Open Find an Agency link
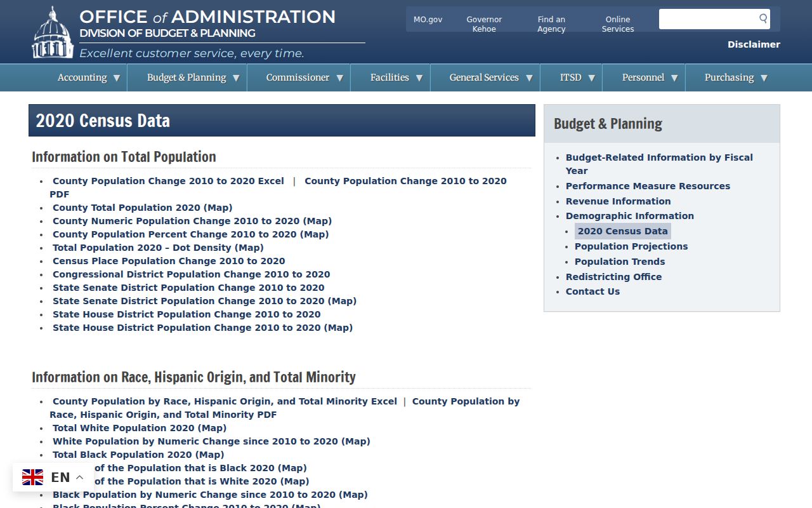Screen dimensions: 812x508 [551, 24]
